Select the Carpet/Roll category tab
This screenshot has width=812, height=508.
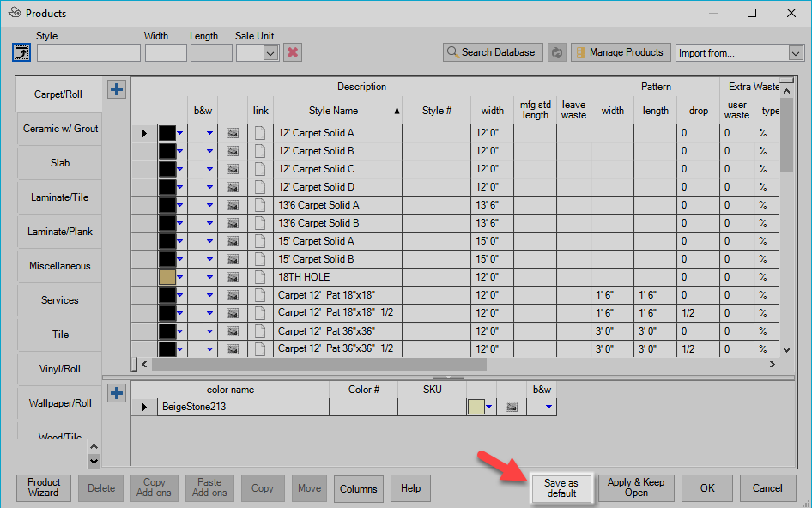coord(58,94)
